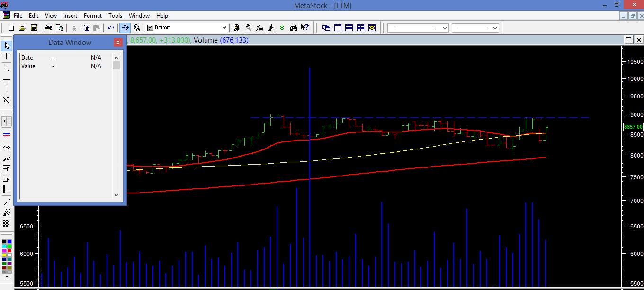This screenshot has width=644, height=290.
Task: Tile windows in columns icon
Action: 338,28
